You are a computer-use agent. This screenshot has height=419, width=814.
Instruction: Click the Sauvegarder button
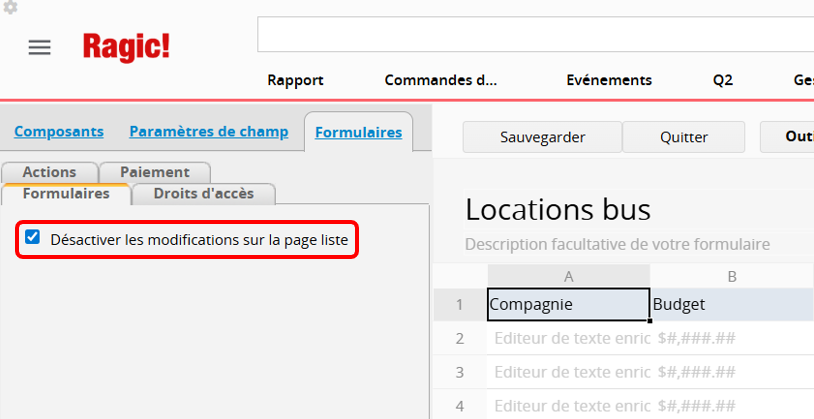tap(542, 137)
